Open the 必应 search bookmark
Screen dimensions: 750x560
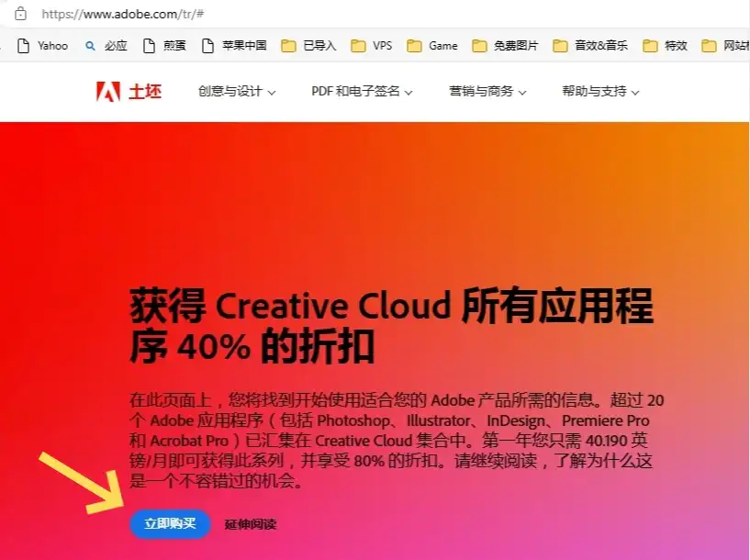106,46
